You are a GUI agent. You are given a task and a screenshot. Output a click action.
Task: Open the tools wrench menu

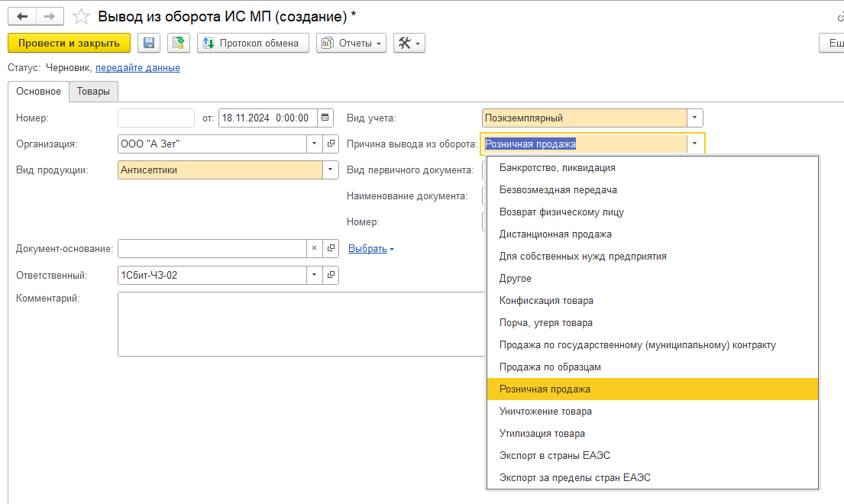coord(409,43)
